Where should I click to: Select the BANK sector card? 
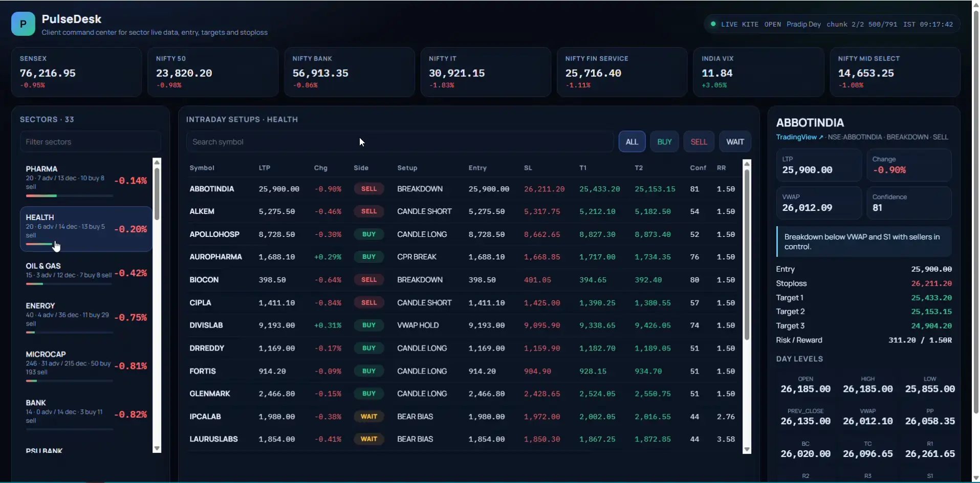86,414
